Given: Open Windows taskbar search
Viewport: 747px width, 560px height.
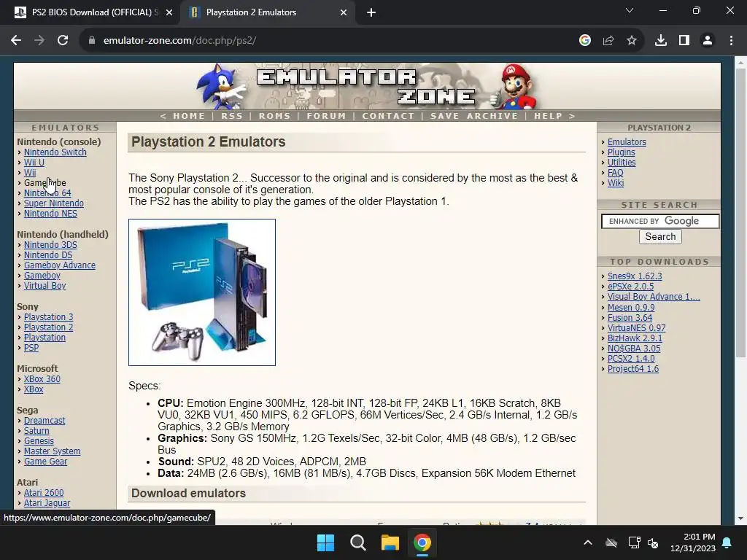Looking at the screenshot, I should click(357, 542).
